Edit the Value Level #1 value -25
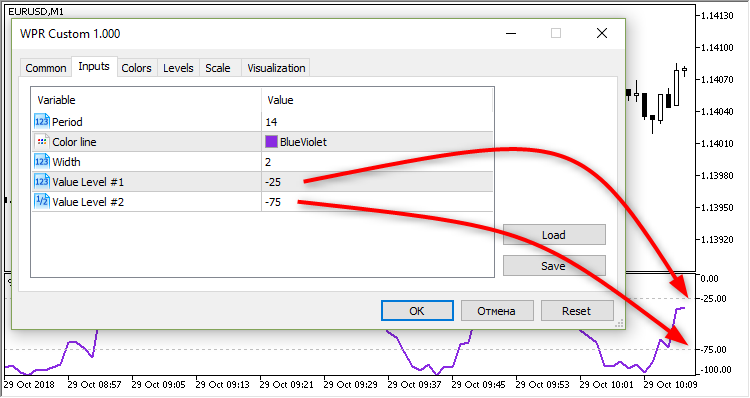750x398 pixels. click(273, 182)
